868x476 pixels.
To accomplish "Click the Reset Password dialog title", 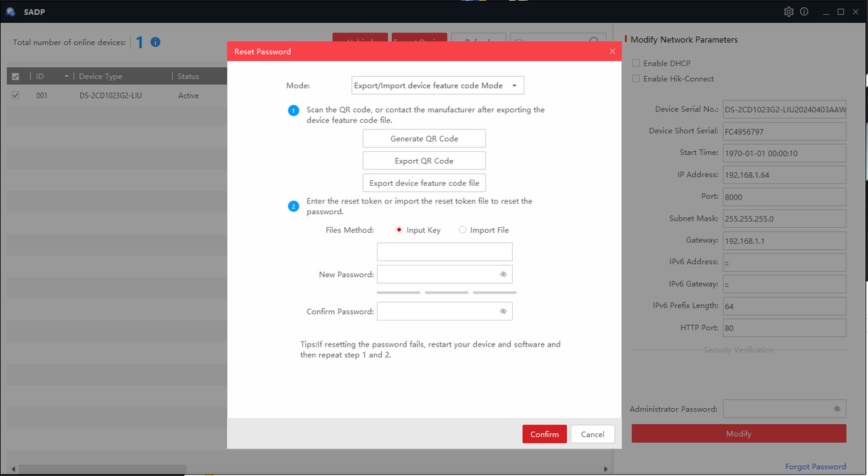I will [263, 51].
